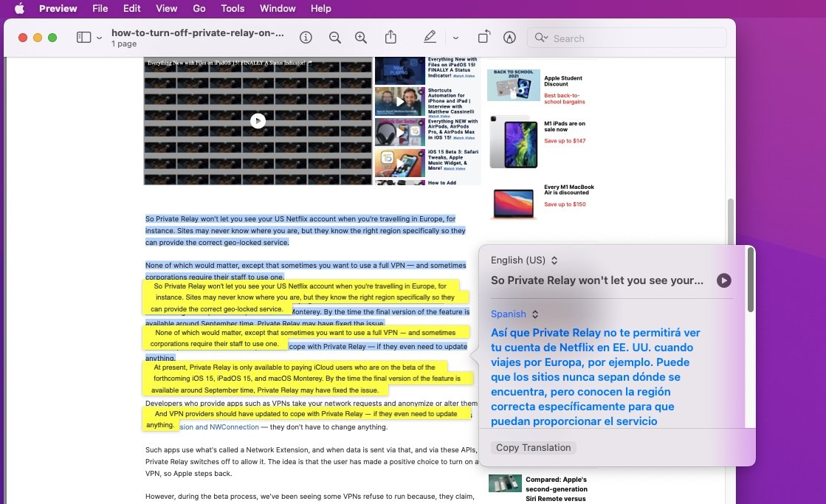
Task: Click the yellow highlighted 'And VPN providers' note
Action: click(x=306, y=419)
